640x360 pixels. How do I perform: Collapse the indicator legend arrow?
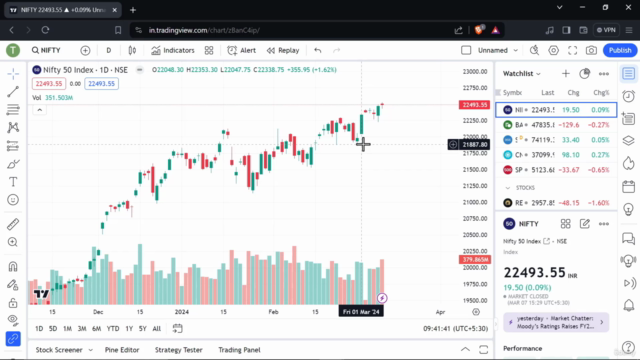(x=40, y=110)
